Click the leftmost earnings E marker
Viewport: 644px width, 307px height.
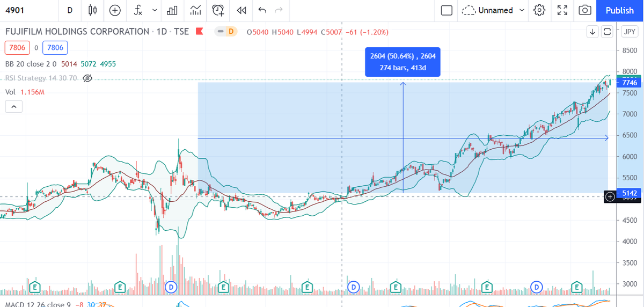35,287
